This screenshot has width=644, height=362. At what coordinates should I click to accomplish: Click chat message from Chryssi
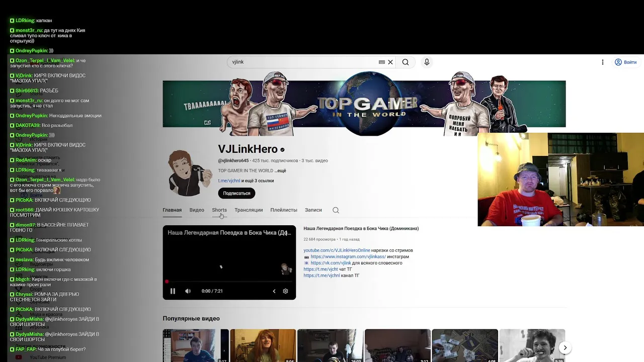[44, 297]
